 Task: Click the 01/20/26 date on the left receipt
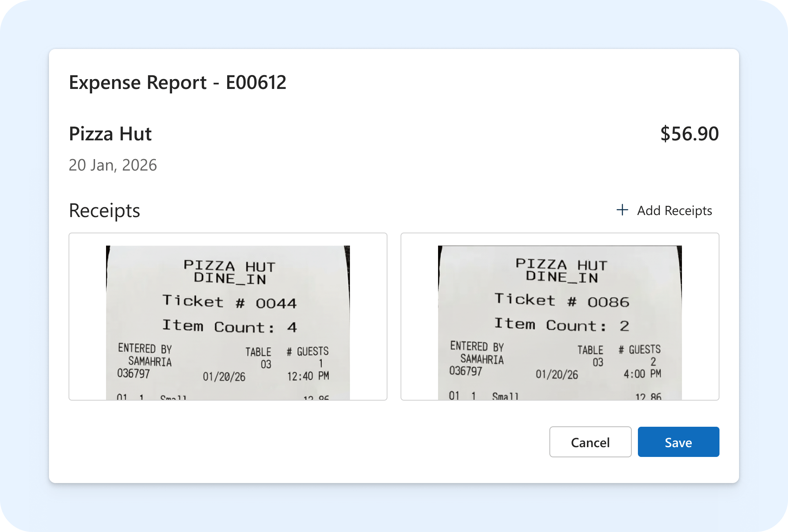[224, 377]
